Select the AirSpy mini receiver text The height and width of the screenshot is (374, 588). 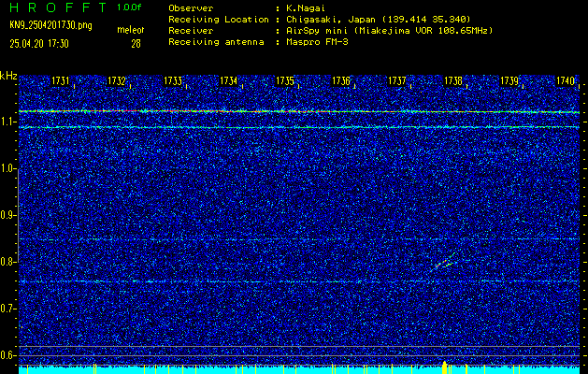[389, 31]
